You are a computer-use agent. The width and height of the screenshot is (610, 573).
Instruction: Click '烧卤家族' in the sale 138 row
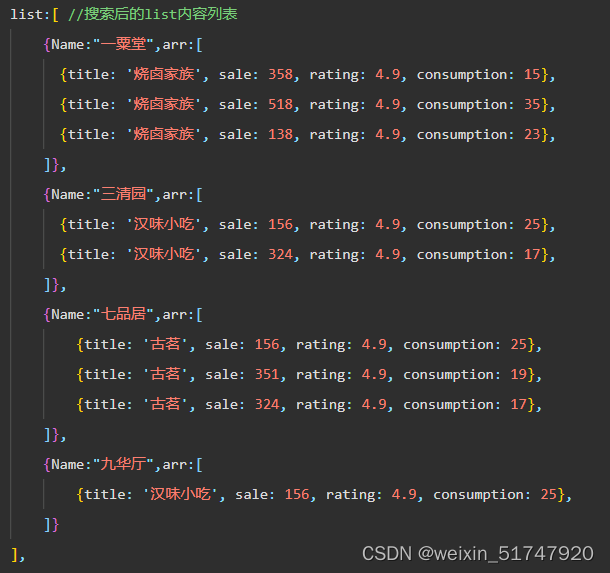164,134
